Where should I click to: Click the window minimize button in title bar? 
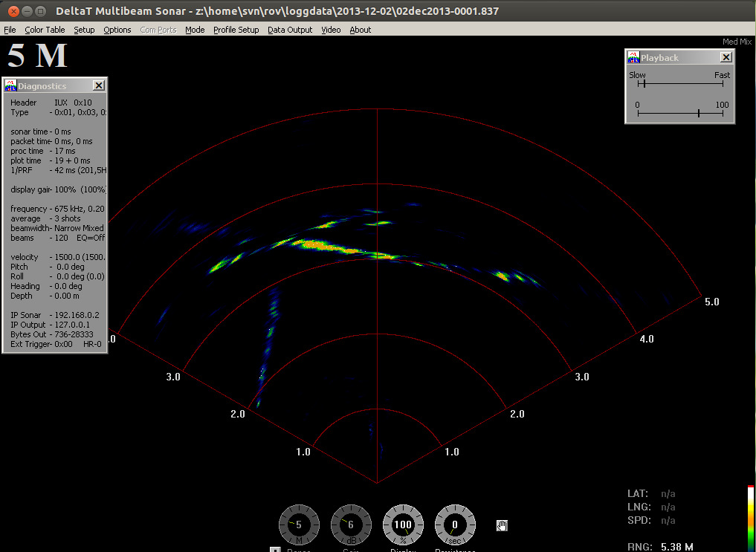(x=28, y=10)
